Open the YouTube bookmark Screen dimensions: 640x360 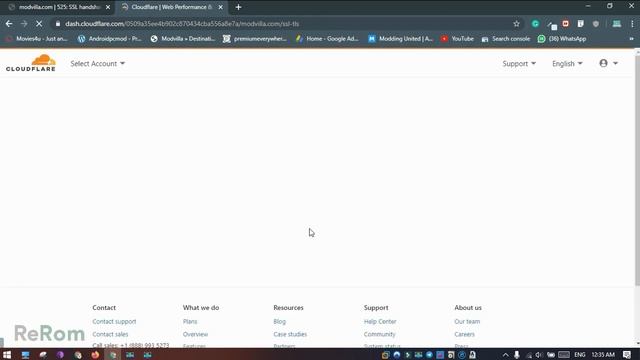pyautogui.click(x=457, y=39)
